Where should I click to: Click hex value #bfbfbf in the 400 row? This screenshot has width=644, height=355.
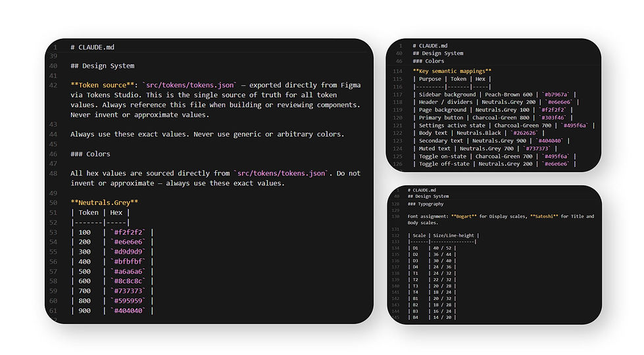coord(128,262)
